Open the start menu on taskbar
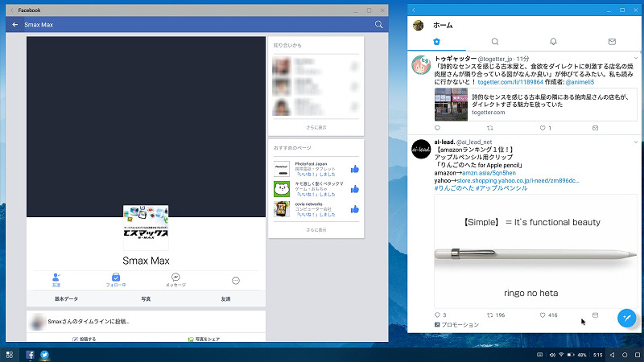Viewport: 644px width, 362px height. [10, 355]
